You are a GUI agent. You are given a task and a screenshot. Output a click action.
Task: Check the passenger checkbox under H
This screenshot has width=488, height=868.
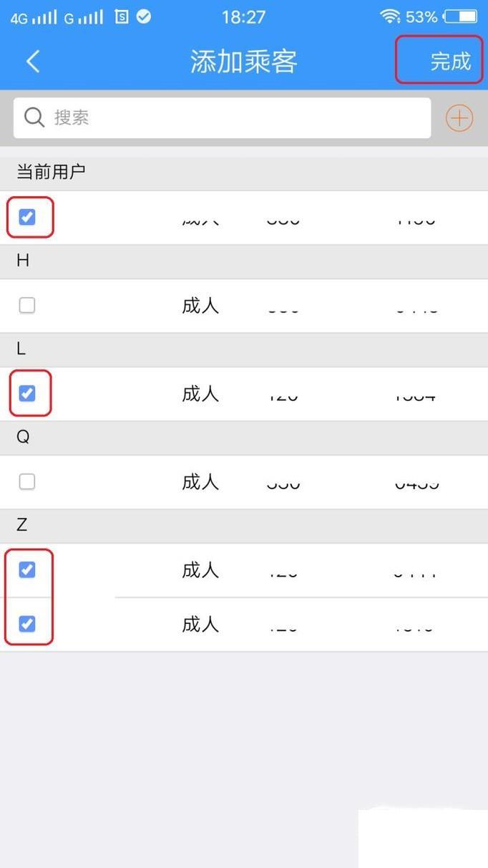pyautogui.click(x=27, y=306)
